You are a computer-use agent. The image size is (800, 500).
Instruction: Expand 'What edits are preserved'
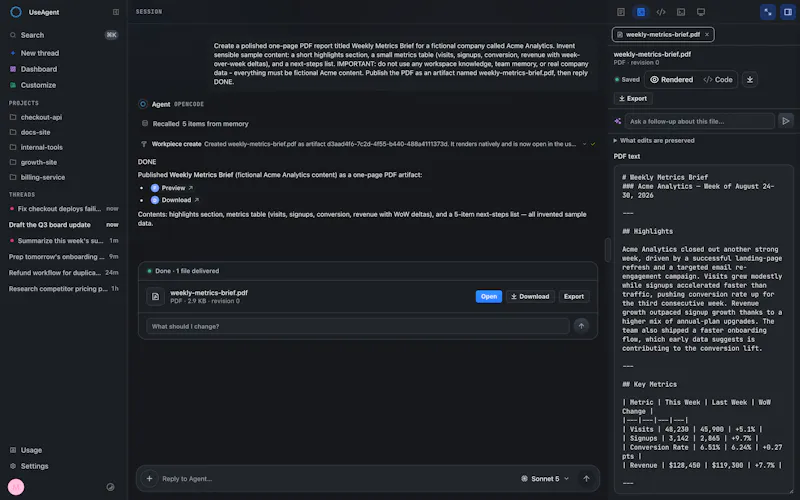tap(654, 140)
